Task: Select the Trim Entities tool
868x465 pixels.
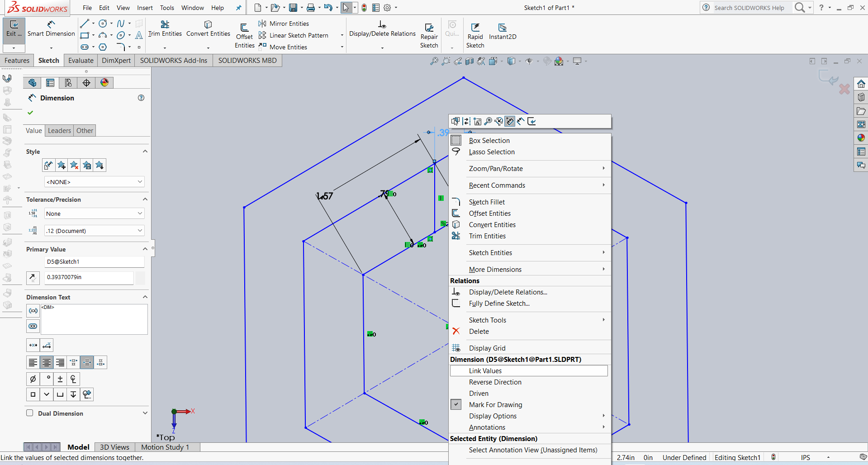Action: click(x=165, y=28)
